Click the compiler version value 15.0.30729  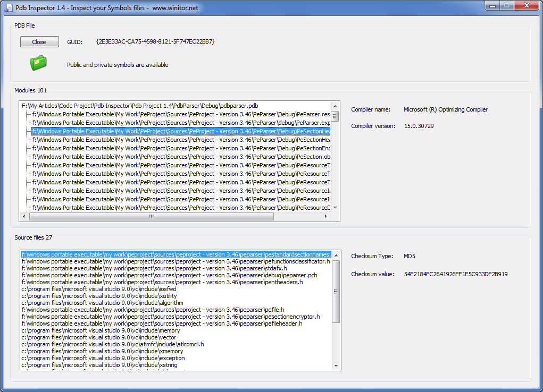(419, 126)
